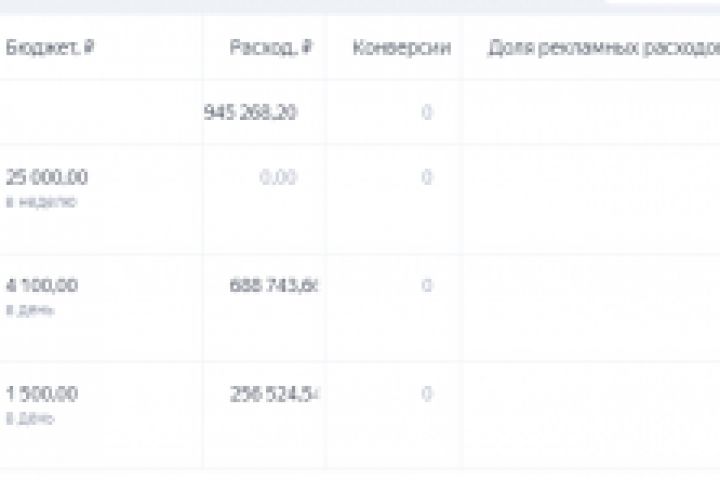Edit the 25 000,00 budget value

coord(47,177)
